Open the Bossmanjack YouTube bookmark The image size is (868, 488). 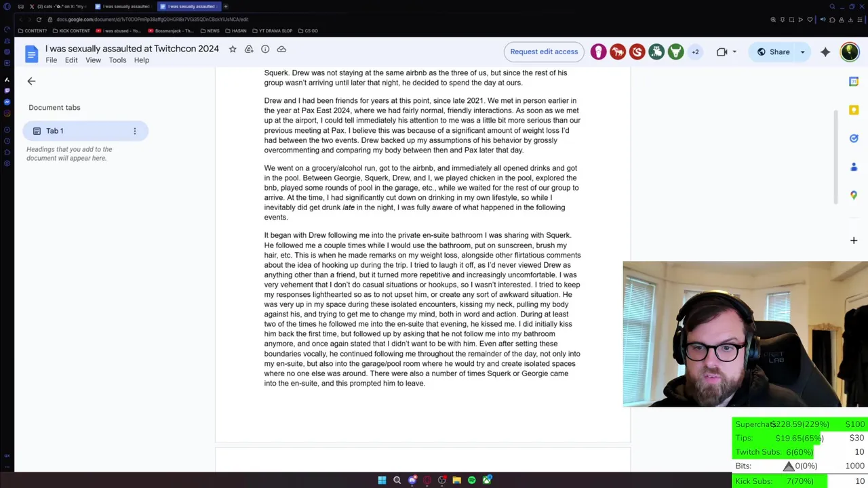(172, 30)
